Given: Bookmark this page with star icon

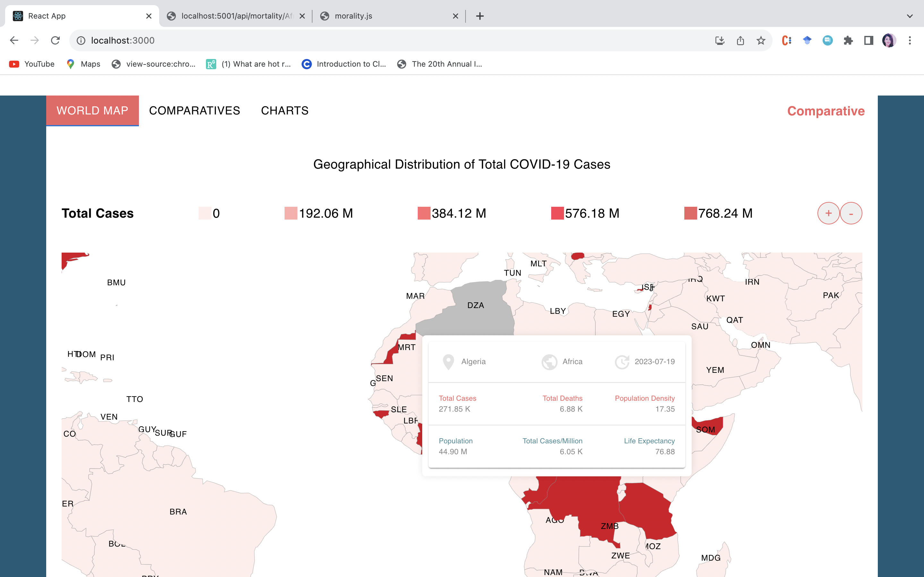Looking at the screenshot, I should [x=761, y=40].
